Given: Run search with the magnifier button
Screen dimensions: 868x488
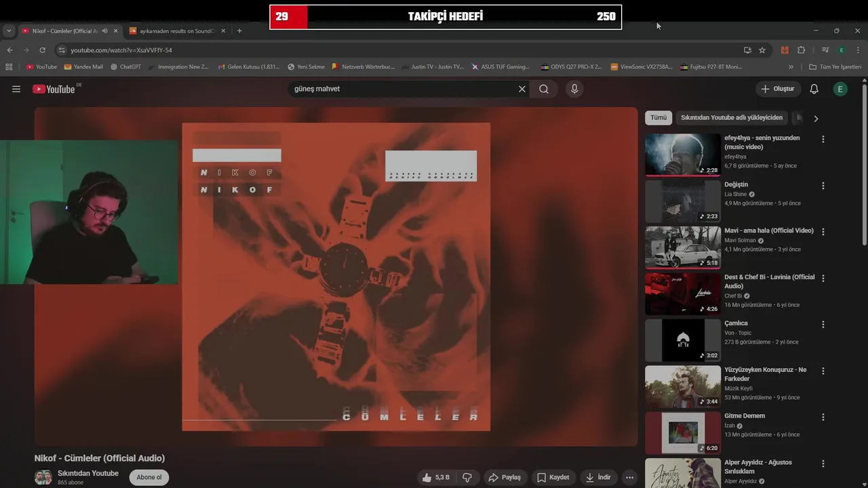Looking at the screenshot, I should click(x=544, y=89).
